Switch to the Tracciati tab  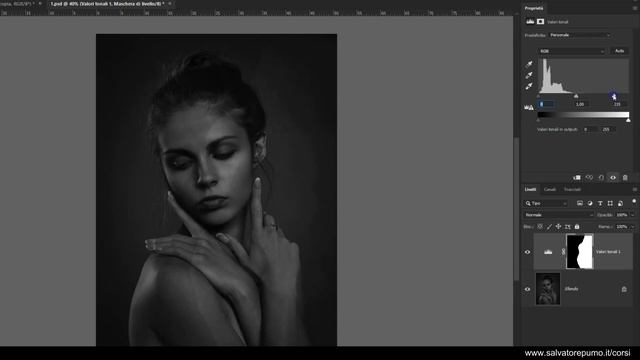572,189
